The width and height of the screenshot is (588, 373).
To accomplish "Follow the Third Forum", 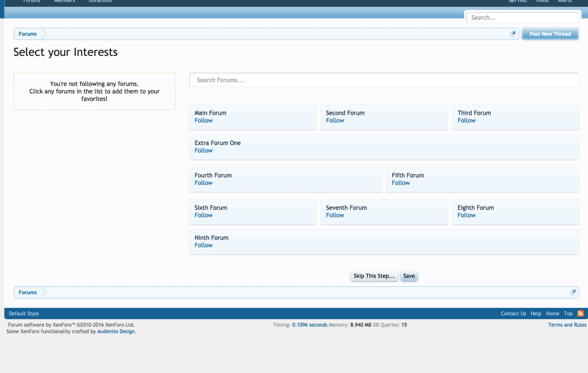I will coord(466,121).
